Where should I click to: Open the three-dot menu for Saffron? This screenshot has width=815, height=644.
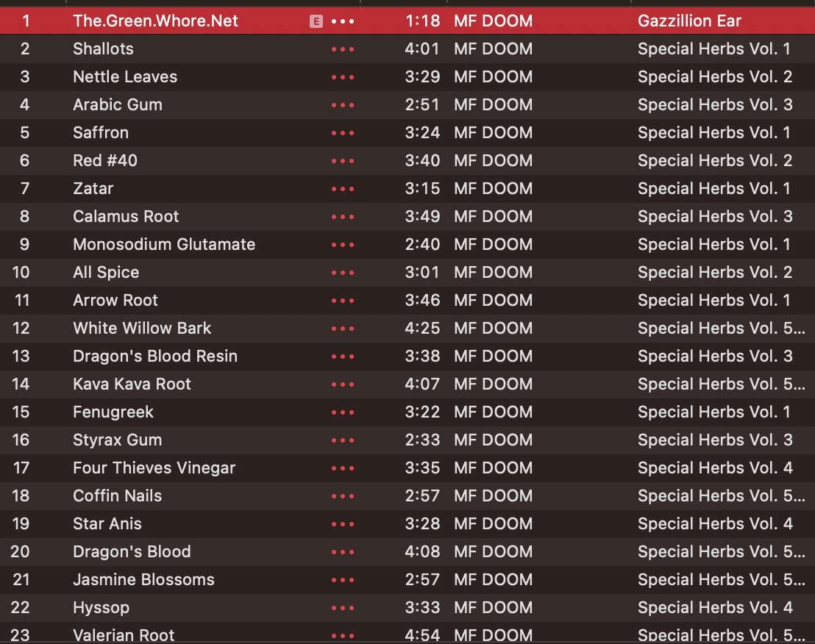click(343, 133)
